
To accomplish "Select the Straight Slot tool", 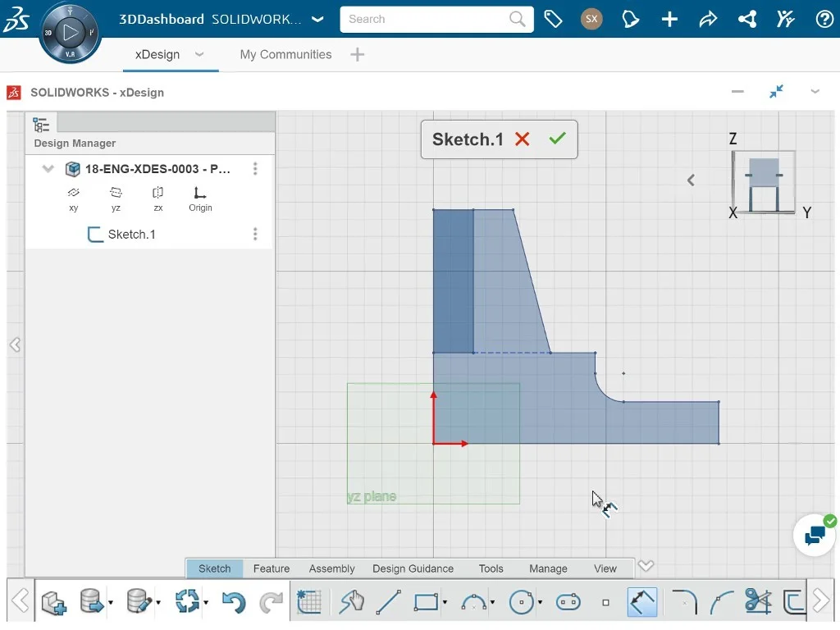I will pos(568,602).
